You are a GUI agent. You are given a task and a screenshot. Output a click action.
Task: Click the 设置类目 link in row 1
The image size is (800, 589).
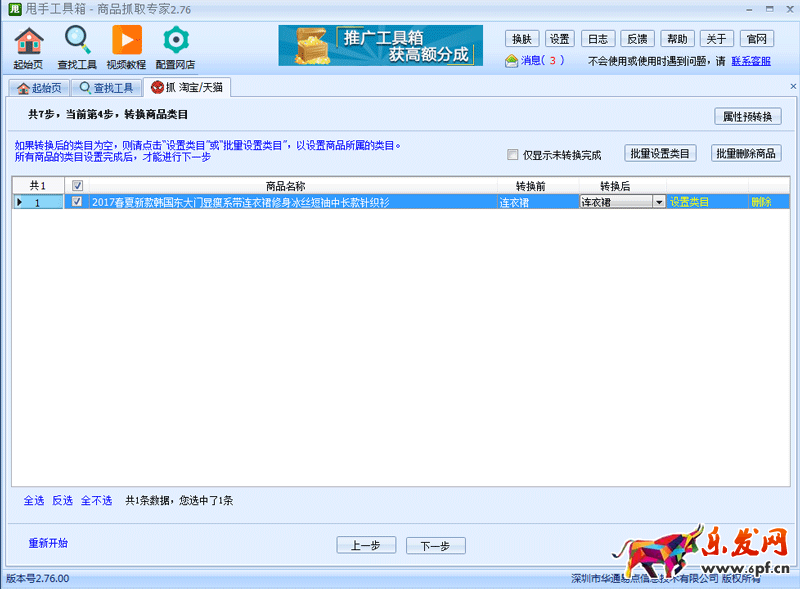coord(689,202)
